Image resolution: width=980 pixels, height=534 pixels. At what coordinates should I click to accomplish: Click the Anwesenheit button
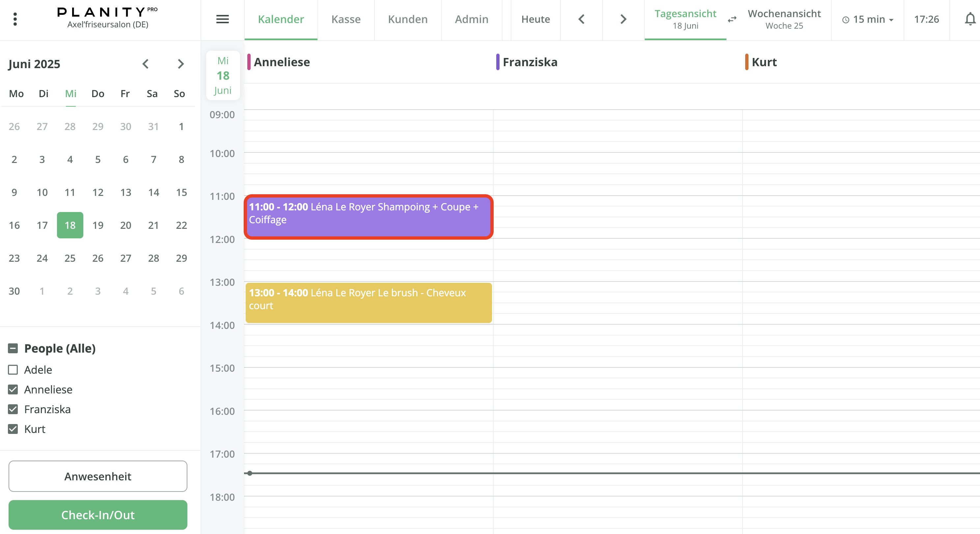[x=98, y=476]
